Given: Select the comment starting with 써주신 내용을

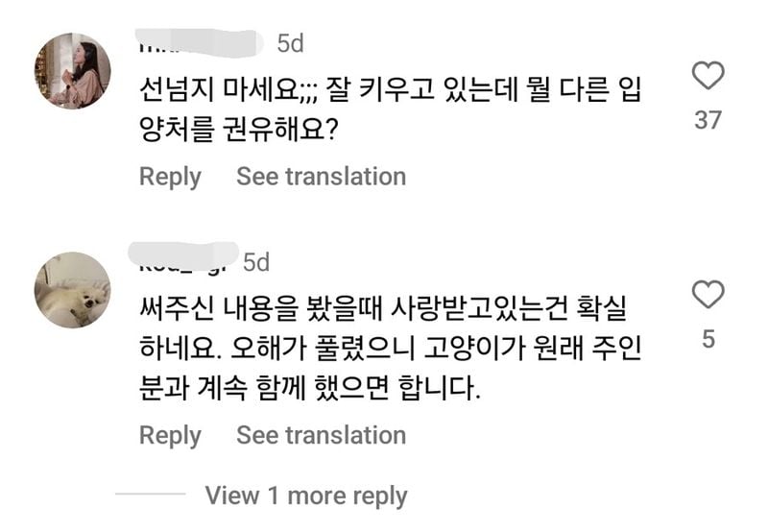Looking at the screenshot, I should tap(391, 349).
